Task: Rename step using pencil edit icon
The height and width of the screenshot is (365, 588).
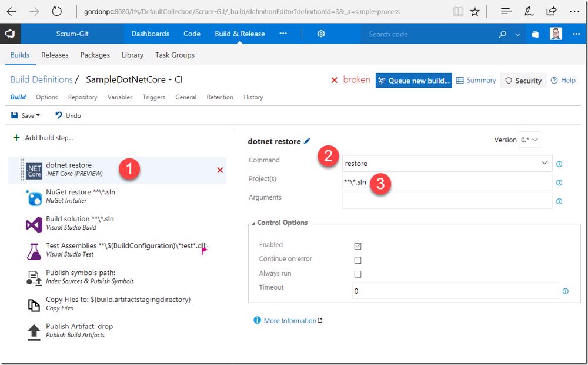Action: [307, 141]
